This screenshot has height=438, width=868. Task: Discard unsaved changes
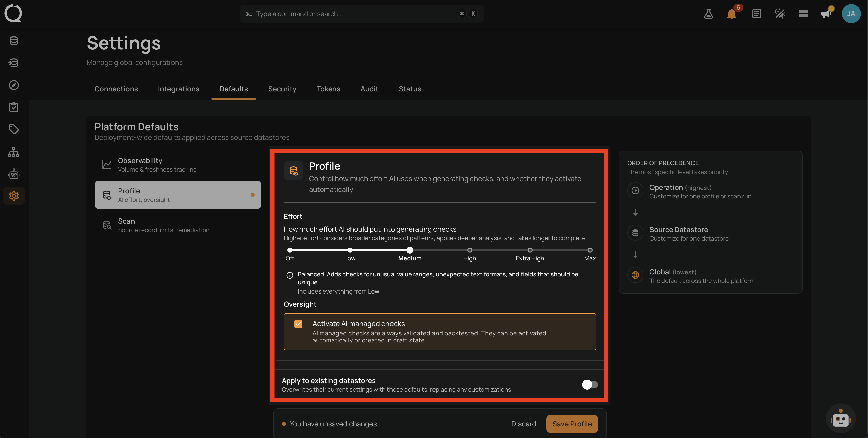coord(523,424)
